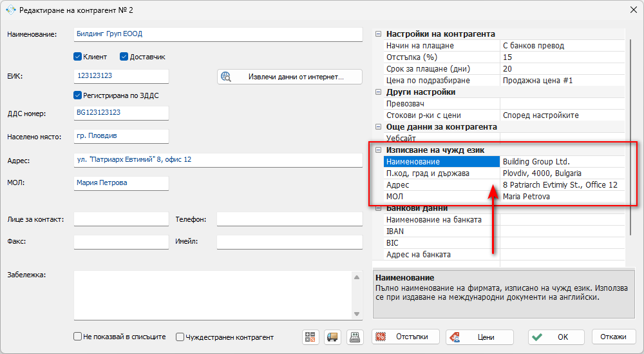Collapse Изписване на чужд език section
This screenshot has height=354, width=644.
coord(378,150)
